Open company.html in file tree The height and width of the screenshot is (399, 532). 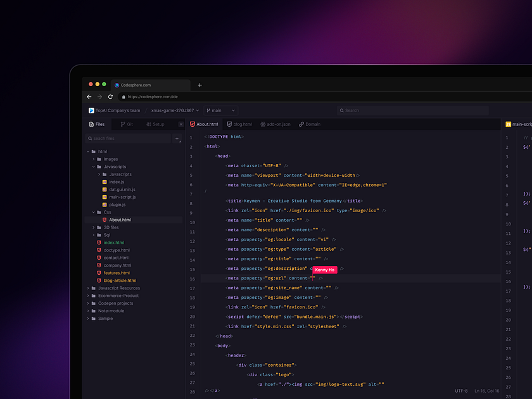[x=117, y=265]
